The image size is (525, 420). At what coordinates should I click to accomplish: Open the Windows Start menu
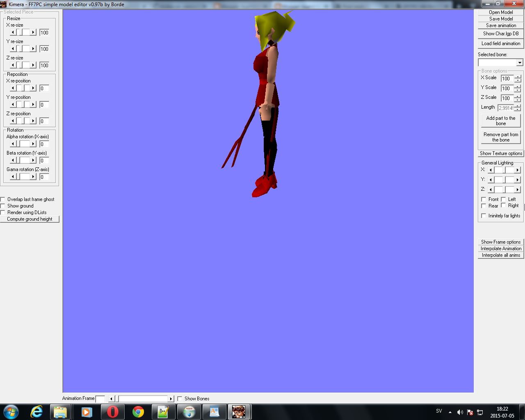pos(11,411)
